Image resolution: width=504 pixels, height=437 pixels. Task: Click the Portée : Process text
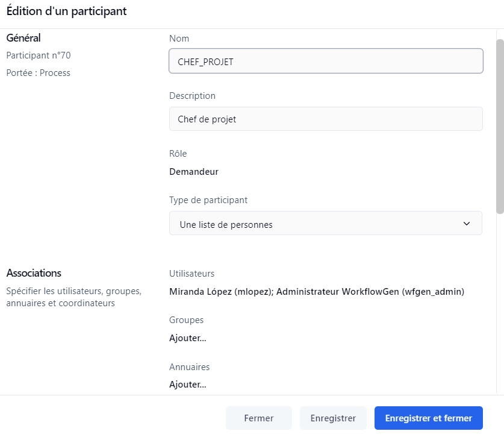[38, 73]
